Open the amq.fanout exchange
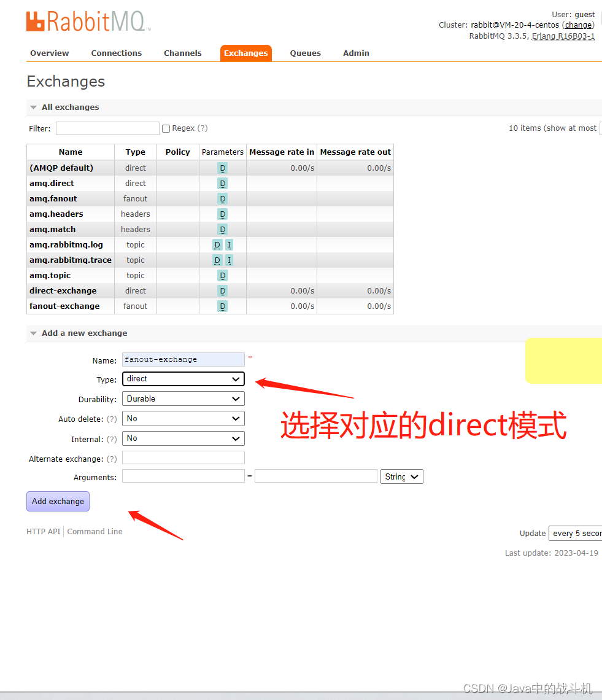This screenshot has width=602, height=700. (x=53, y=199)
